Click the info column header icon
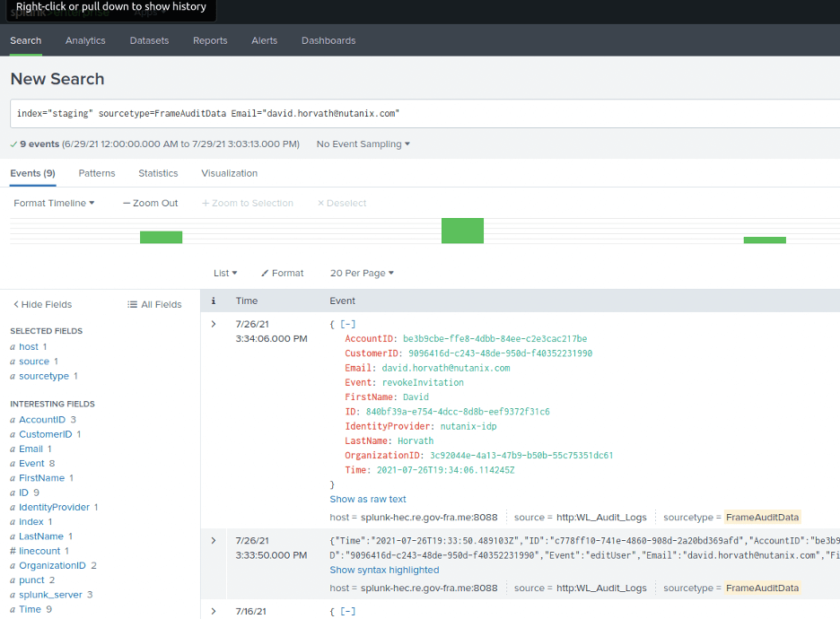Image resolution: width=840 pixels, height=619 pixels. [x=213, y=301]
